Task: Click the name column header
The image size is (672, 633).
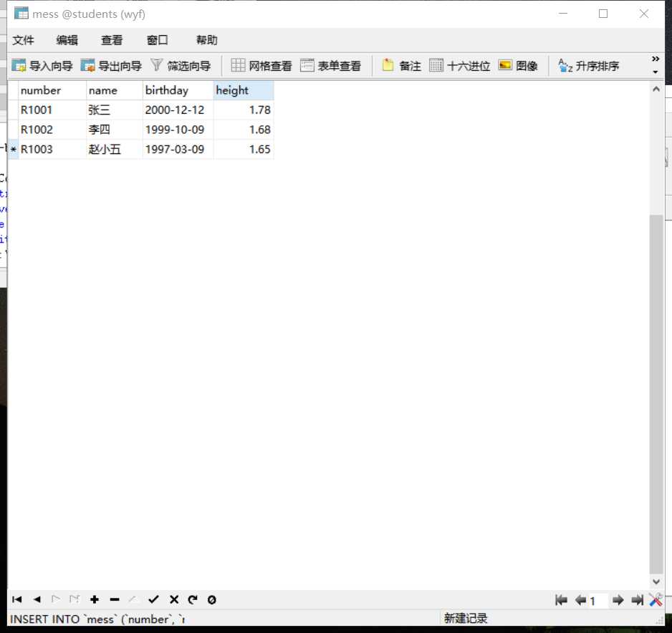Action: coord(115,90)
